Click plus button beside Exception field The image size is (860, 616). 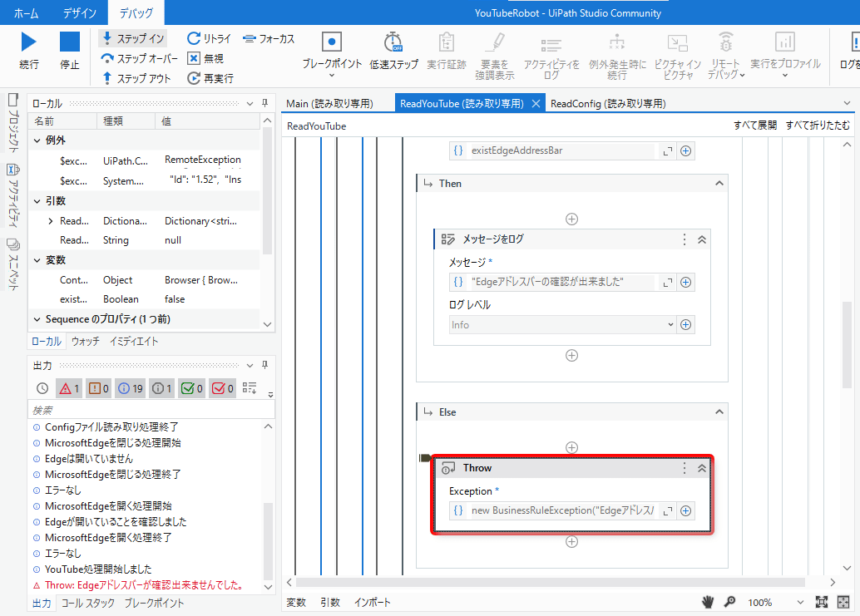click(685, 510)
